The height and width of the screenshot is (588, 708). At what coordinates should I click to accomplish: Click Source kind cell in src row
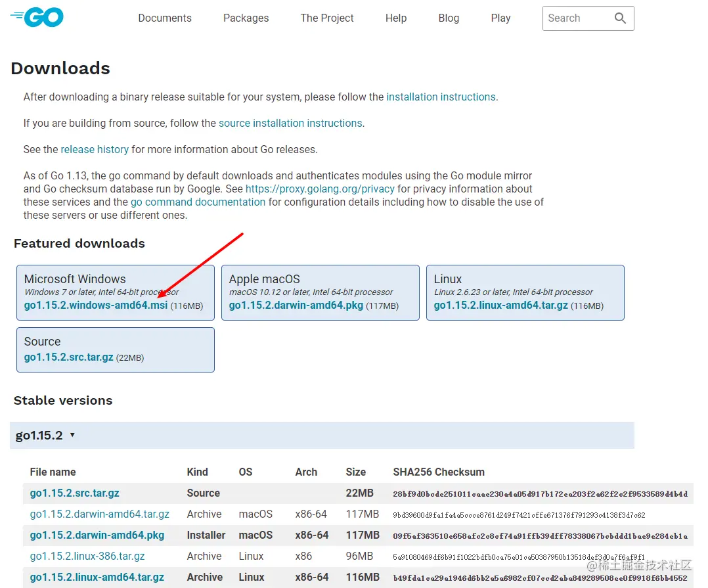click(203, 493)
